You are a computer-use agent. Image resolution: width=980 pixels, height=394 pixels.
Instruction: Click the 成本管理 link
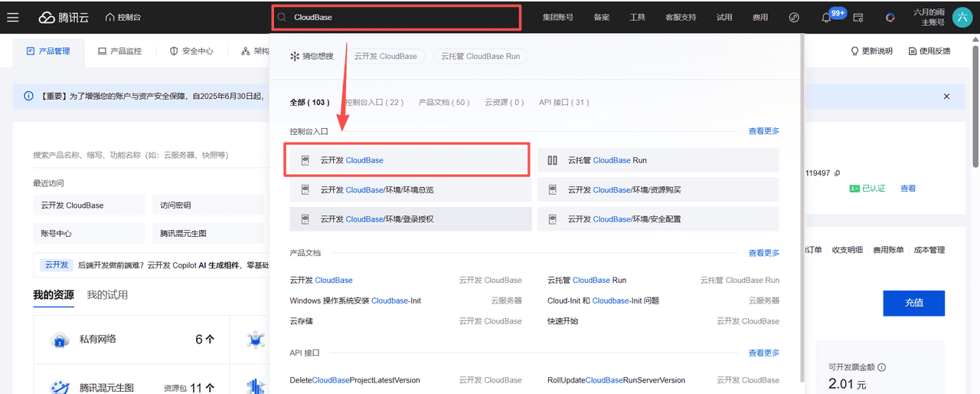pyautogui.click(x=929, y=250)
